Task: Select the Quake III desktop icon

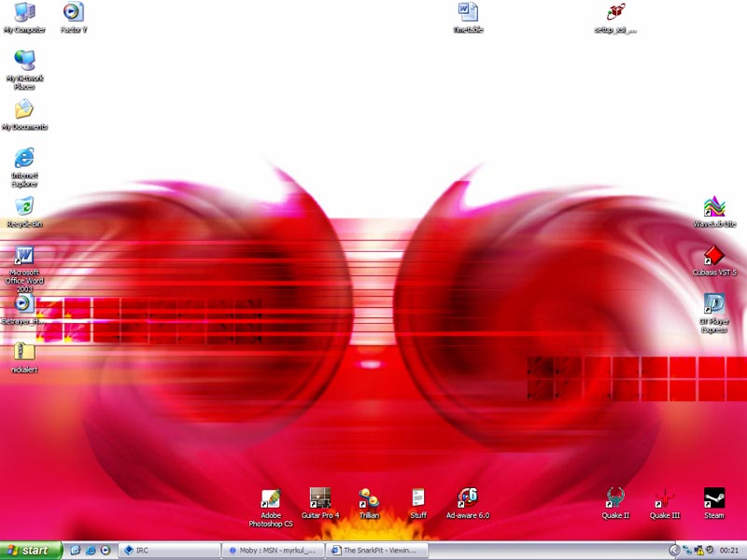Action: [x=665, y=498]
